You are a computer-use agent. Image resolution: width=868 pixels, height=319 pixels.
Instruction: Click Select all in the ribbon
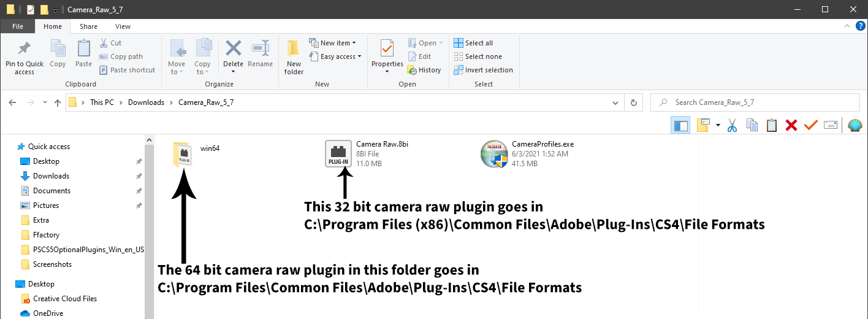click(x=473, y=43)
